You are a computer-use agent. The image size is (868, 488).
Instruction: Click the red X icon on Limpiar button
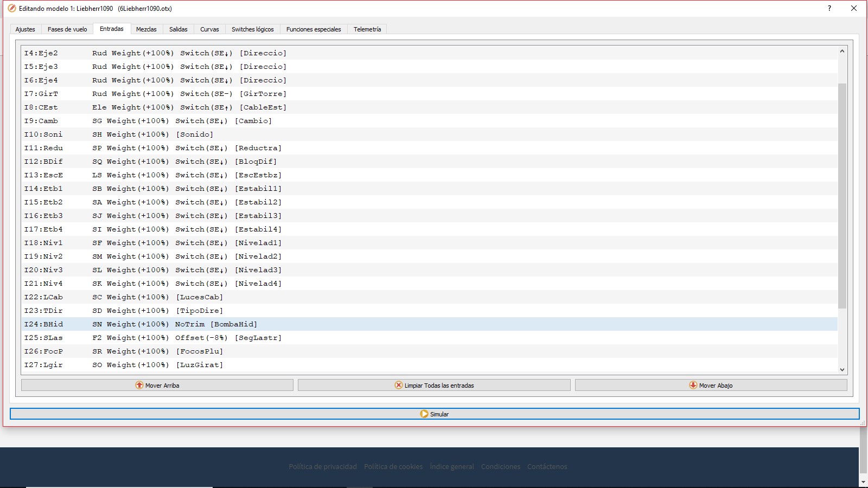click(x=399, y=385)
